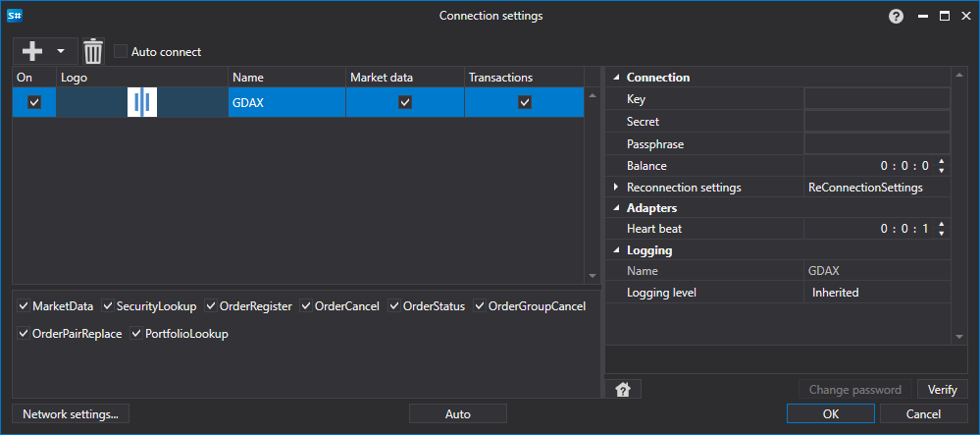This screenshot has width=980, height=435.
Task: Collapse the Logging property group
Action: pyautogui.click(x=617, y=250)
